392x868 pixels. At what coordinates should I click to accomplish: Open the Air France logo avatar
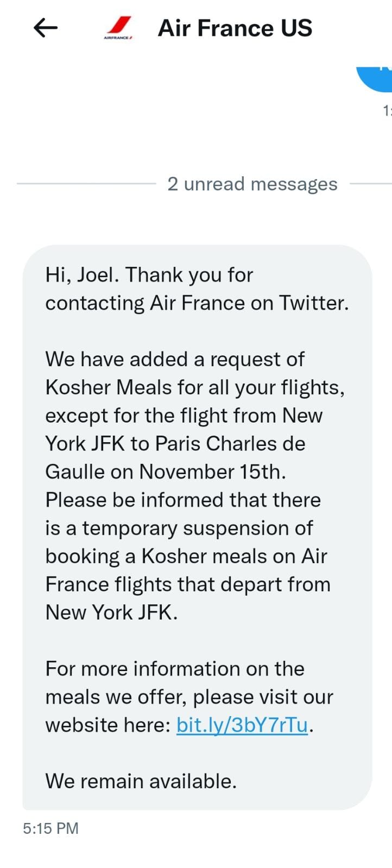click(x=119, y=28)
